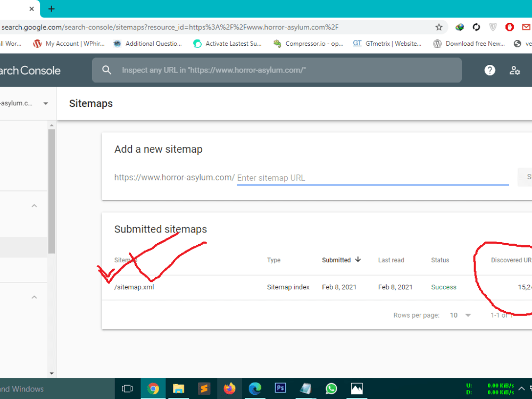
Task: Expand the property selector dropdown
Action: pyautogui.click(x=45, y=104)
